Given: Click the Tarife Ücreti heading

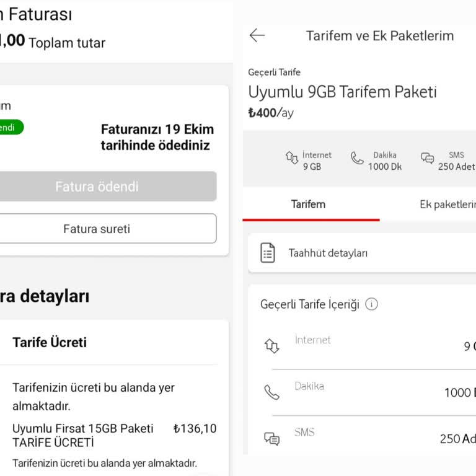Looking at the screenshot, I should tap(50, 342).
